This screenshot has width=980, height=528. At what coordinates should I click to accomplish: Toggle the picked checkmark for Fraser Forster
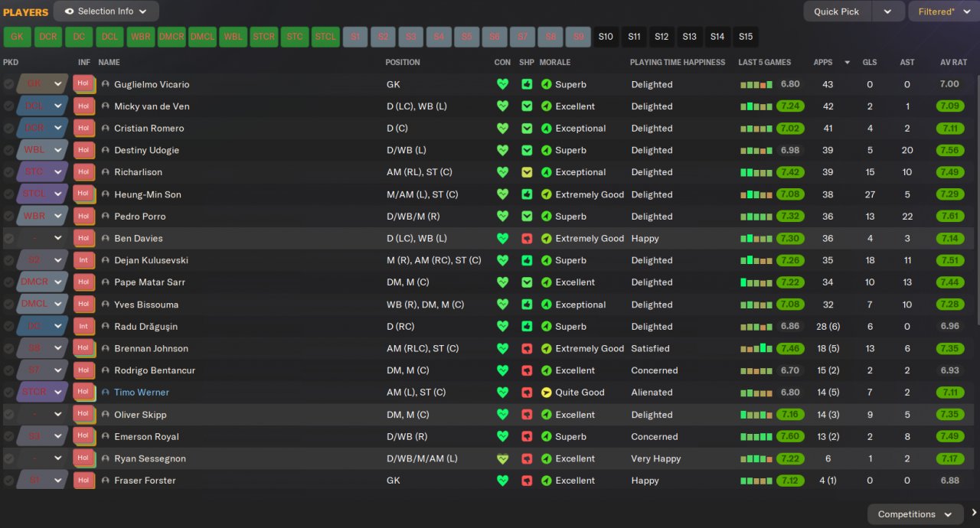[8, 481]
